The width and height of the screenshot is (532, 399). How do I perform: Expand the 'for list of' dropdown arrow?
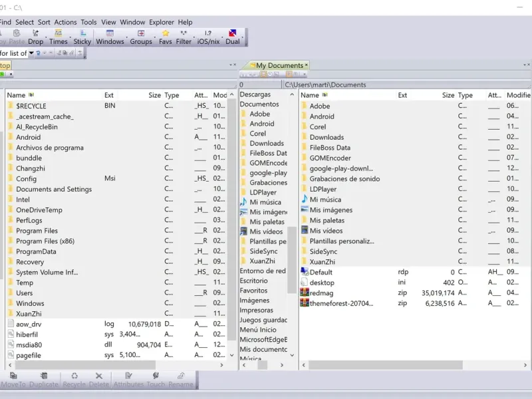tap(31, 53)
